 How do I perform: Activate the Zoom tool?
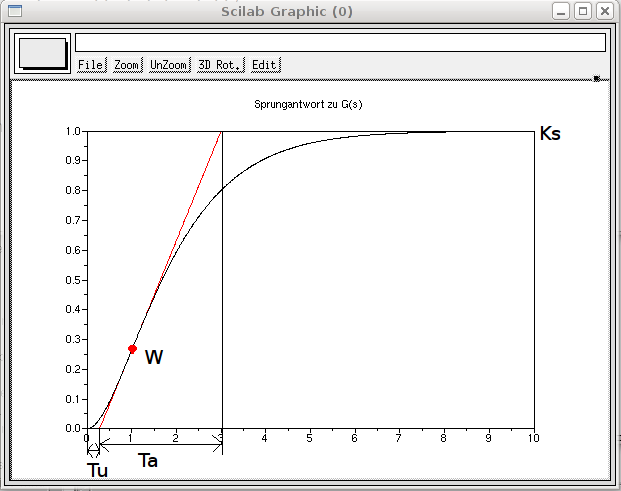pos(127,65)
